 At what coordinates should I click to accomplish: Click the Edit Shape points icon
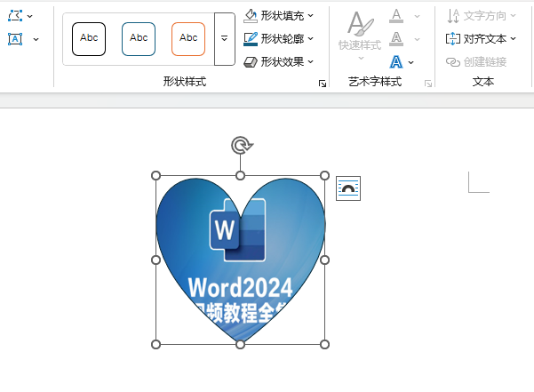[x=15, y=16]
